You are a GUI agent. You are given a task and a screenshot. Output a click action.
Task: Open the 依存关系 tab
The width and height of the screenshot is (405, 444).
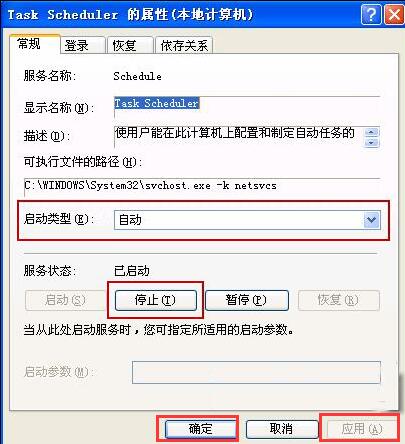coord(184,45)
